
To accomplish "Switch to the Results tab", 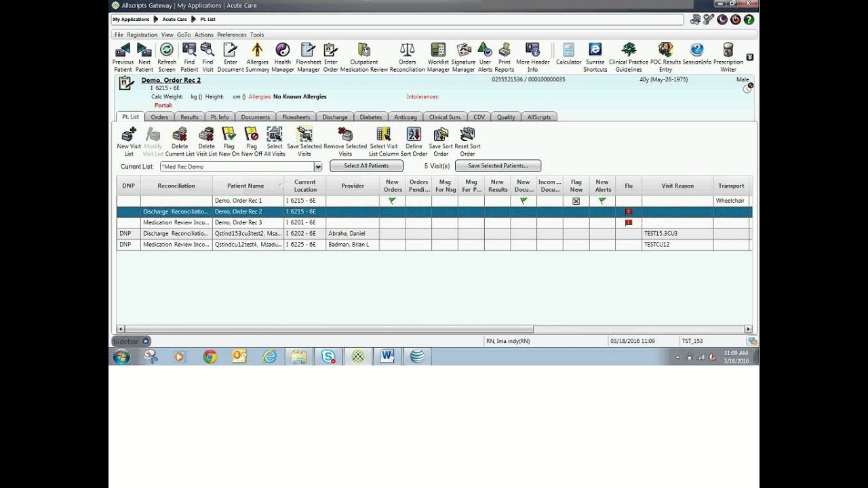I will (189, 117).
